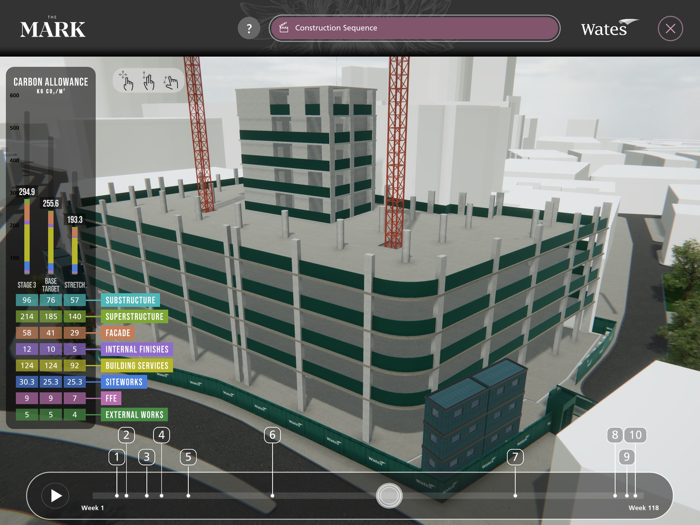Select the SUPERSTRUCTURE category label
Viewport: 700px width, 525px height.
tap(134, 317)
